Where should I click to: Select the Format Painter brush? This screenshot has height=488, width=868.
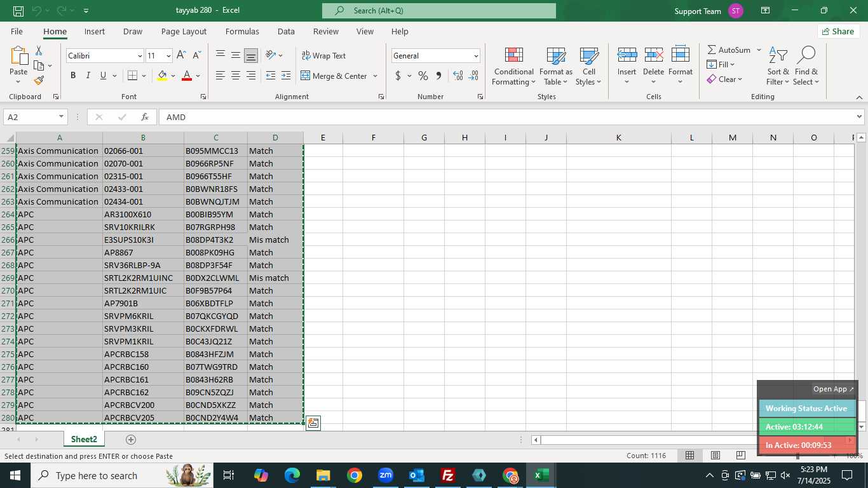[39, 81]
